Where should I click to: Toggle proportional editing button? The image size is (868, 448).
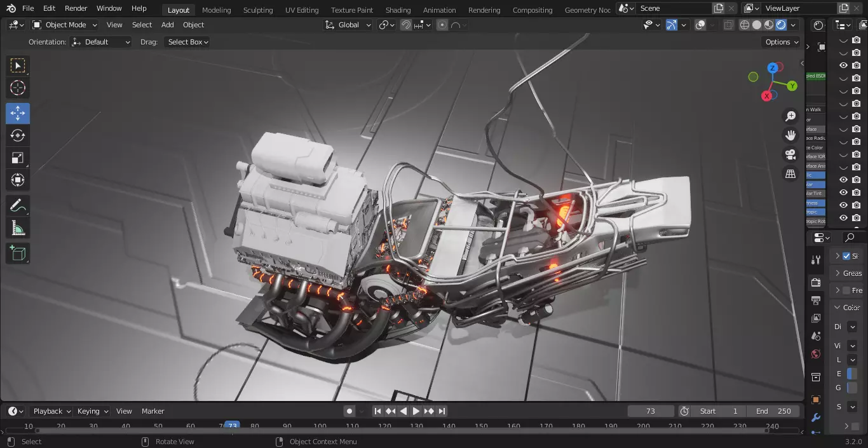tap(442, 25)
